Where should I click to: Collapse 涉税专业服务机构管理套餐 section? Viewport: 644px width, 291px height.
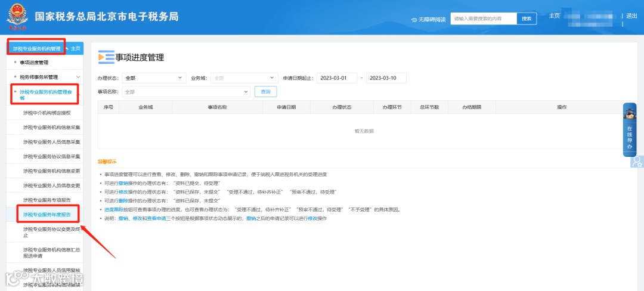click(x=78, y=95)
